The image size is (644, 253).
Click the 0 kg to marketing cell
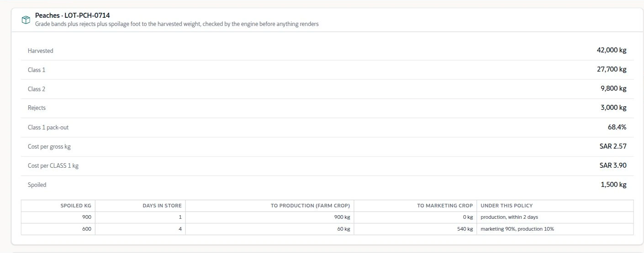point(415,217)
